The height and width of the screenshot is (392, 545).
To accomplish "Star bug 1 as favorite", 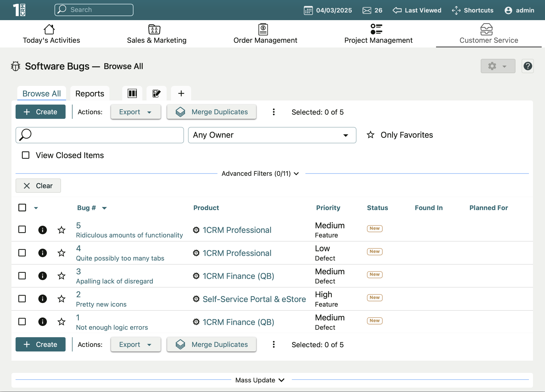I will tap(61, 322).
